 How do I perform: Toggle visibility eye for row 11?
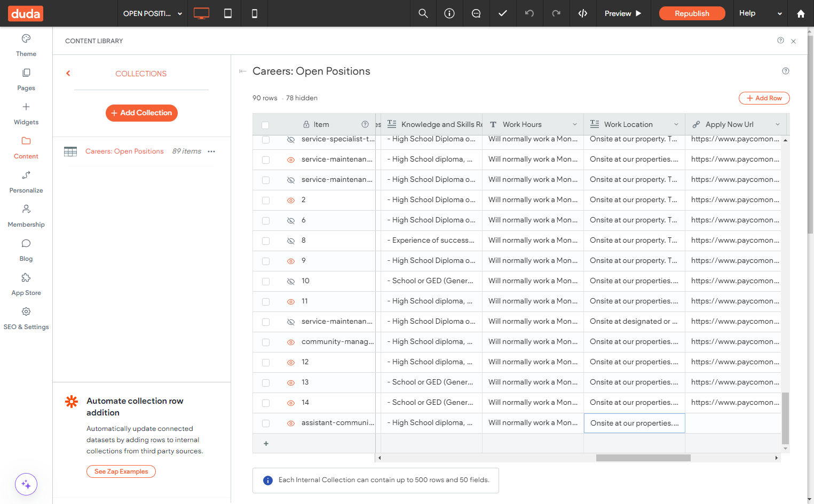[291, 301]
